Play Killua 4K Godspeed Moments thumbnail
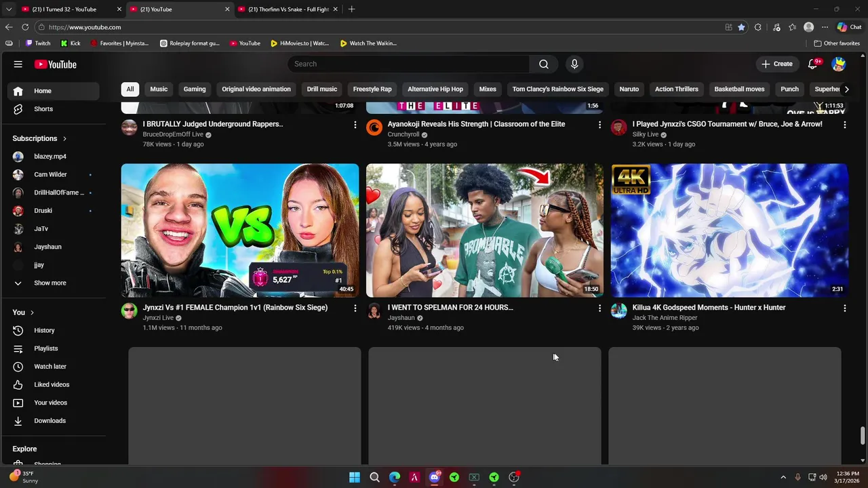 (729, 230)
